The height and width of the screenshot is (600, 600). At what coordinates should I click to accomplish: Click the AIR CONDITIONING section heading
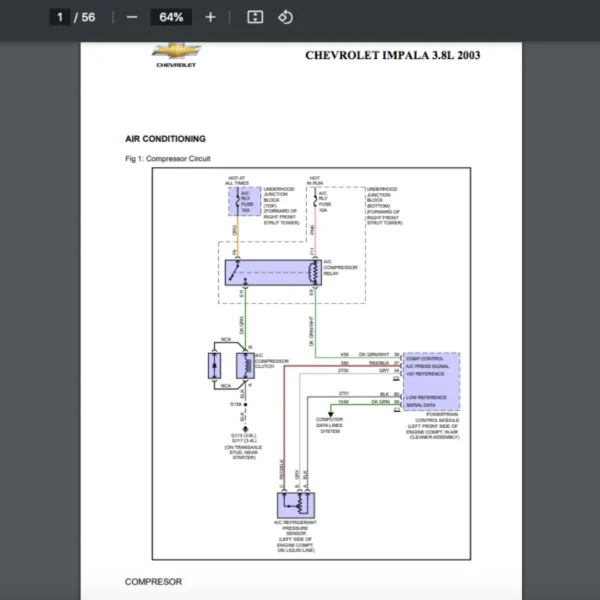click(165, 139)
